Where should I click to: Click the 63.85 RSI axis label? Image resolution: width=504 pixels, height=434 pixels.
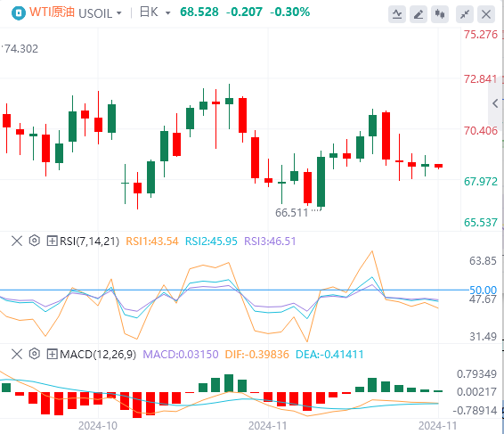click(484, 260)
